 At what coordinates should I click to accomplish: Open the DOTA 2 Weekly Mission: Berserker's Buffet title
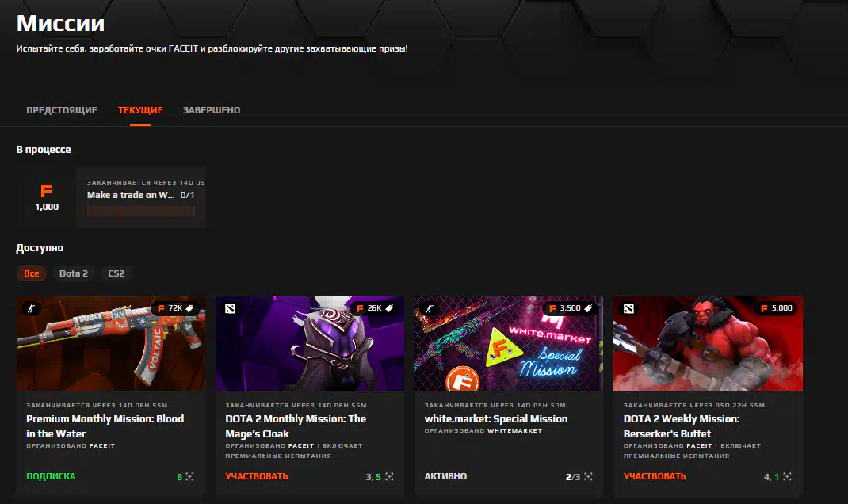[x=682, y=426]
